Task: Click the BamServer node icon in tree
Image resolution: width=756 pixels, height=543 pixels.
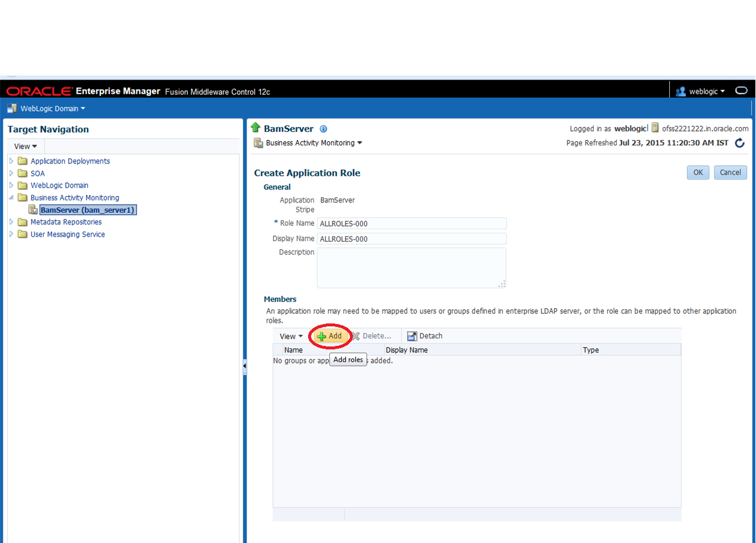Action: click(34, 210)
